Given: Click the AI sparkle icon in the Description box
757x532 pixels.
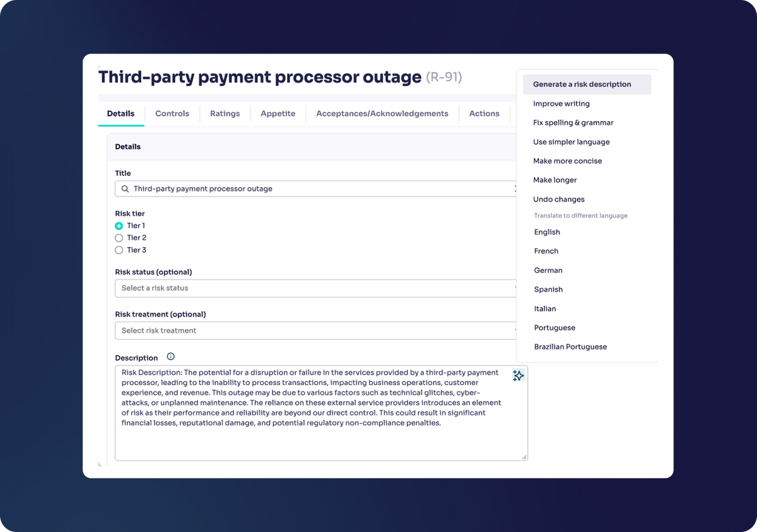Looking at the screenshot, I should tap(519, 376).
